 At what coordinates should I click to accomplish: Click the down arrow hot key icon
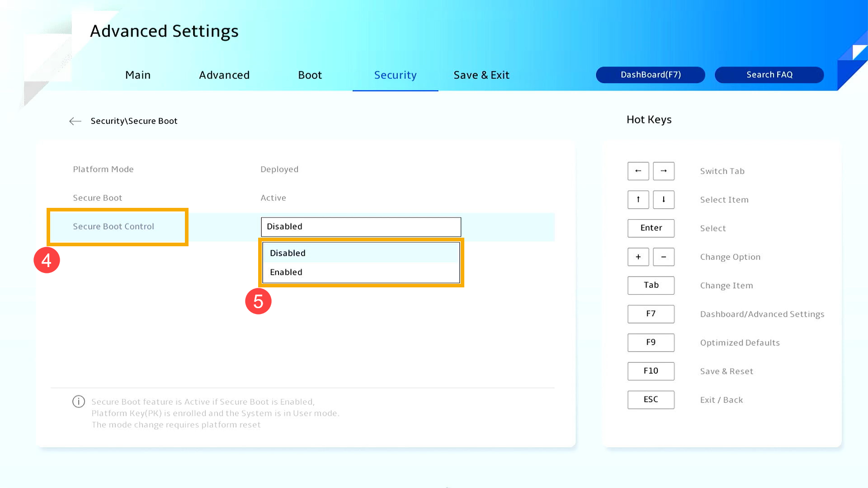click(663, 200)
